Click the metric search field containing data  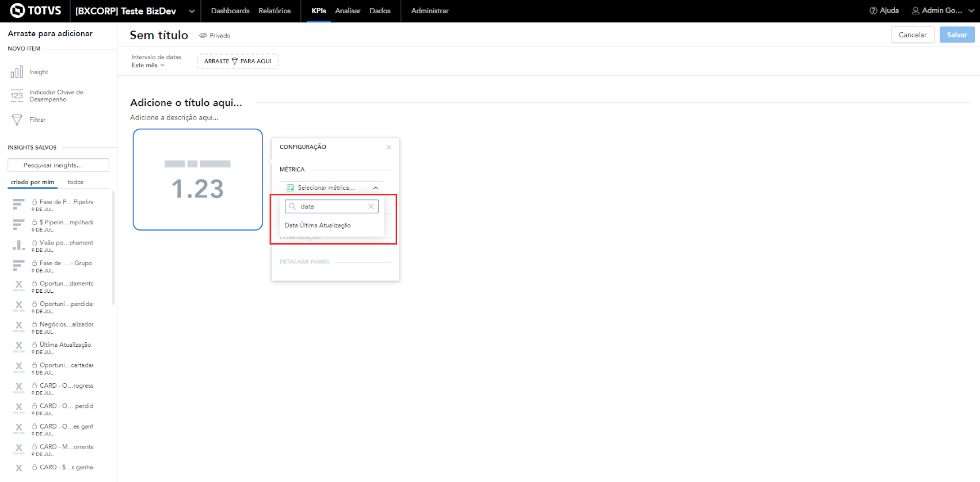[332, 206]
